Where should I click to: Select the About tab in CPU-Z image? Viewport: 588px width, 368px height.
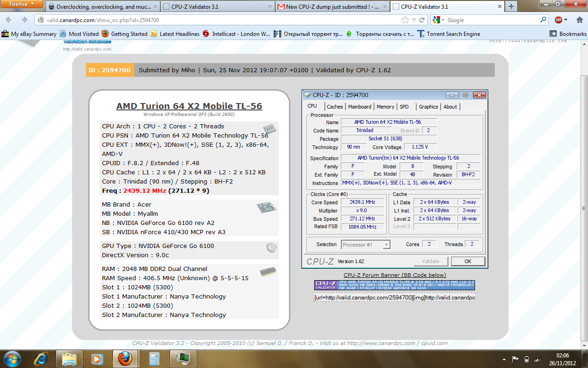click(x=450, y=107)
